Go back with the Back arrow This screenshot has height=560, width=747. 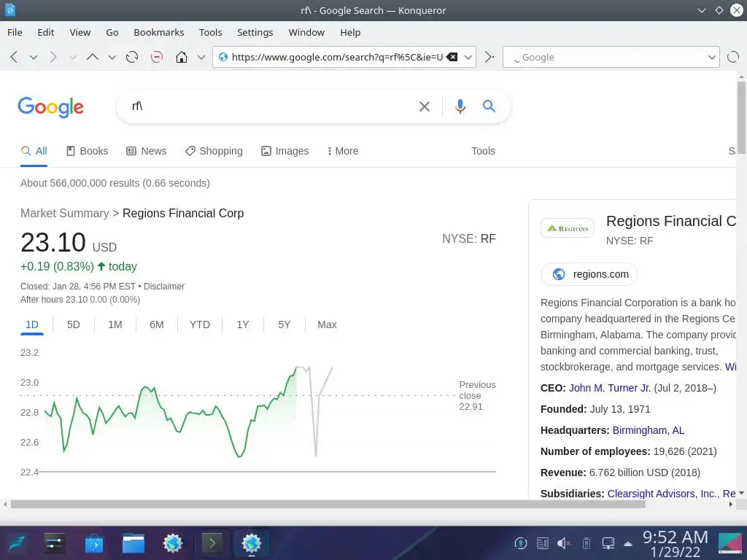14,57
